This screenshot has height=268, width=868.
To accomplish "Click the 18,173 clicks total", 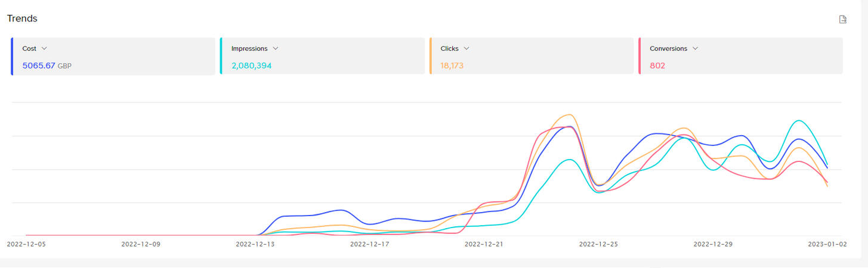I will click(452, 66).
